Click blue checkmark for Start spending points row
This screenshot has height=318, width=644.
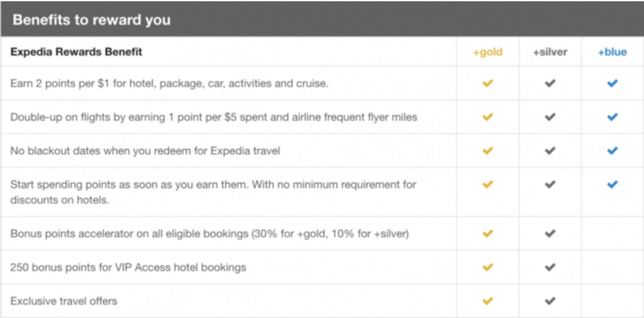[x=612, y=185]
